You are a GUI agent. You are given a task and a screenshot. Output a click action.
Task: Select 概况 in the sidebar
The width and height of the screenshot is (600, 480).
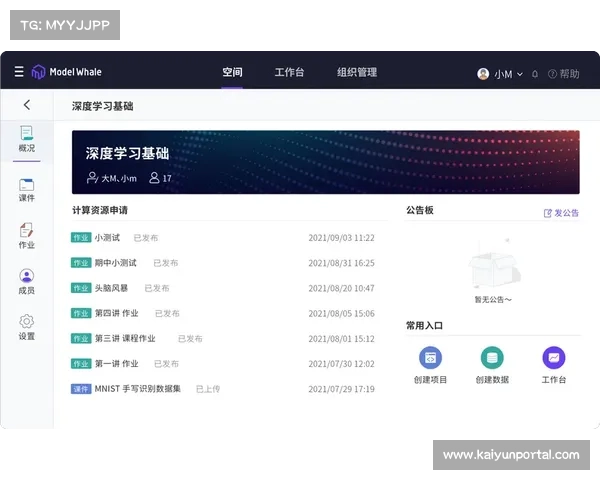pyautogui.click(x=27, y=139)
